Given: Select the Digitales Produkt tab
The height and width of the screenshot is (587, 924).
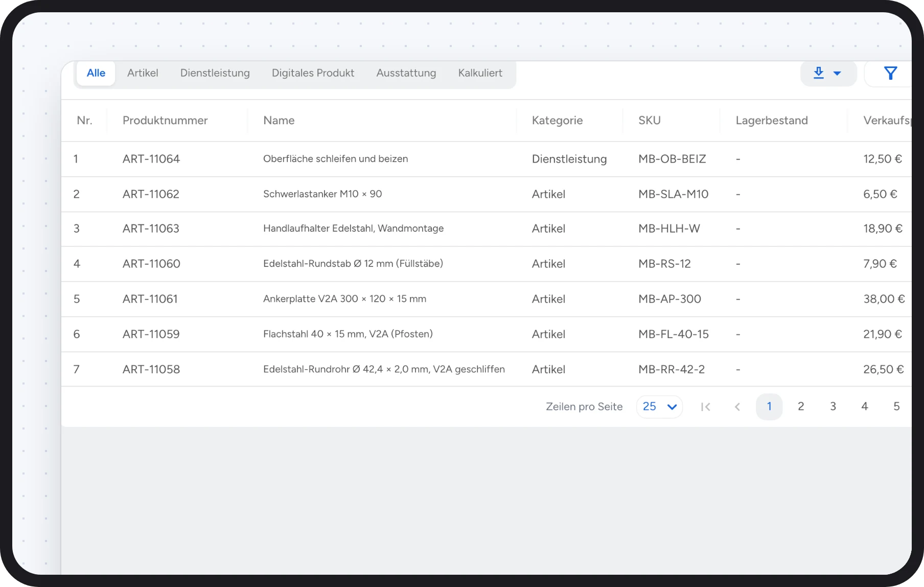Looking at the screenshot, I should click(313, 73).
